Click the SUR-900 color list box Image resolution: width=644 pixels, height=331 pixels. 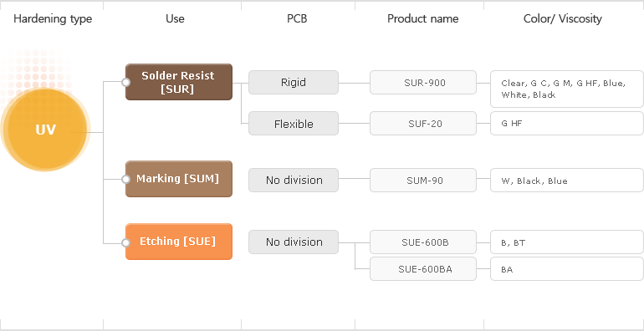click(x=567, y=89)
